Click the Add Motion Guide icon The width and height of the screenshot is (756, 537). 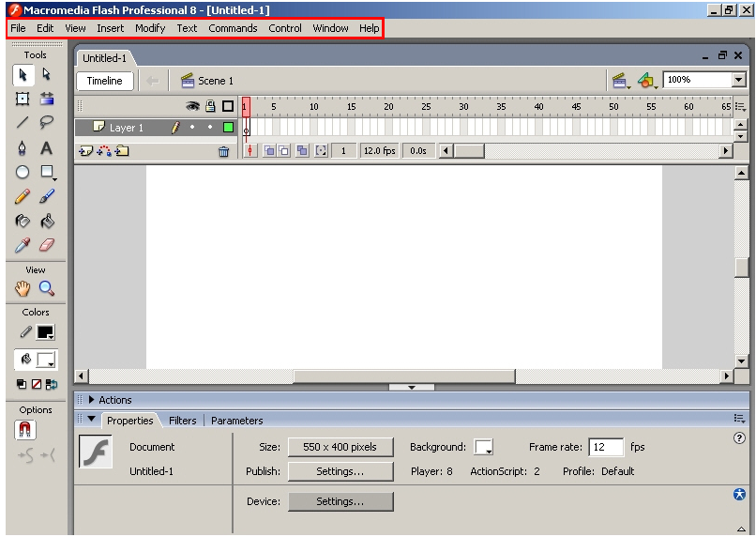[104, 151]
